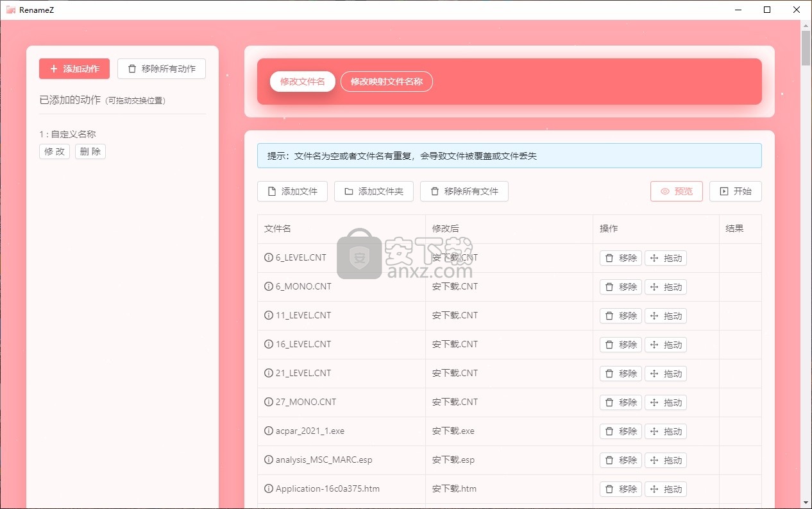Remove Application-16c0a375.htm with its 移除 button
Screen dimensions: 812x509
pyautogui.click(x=621, y=489)
